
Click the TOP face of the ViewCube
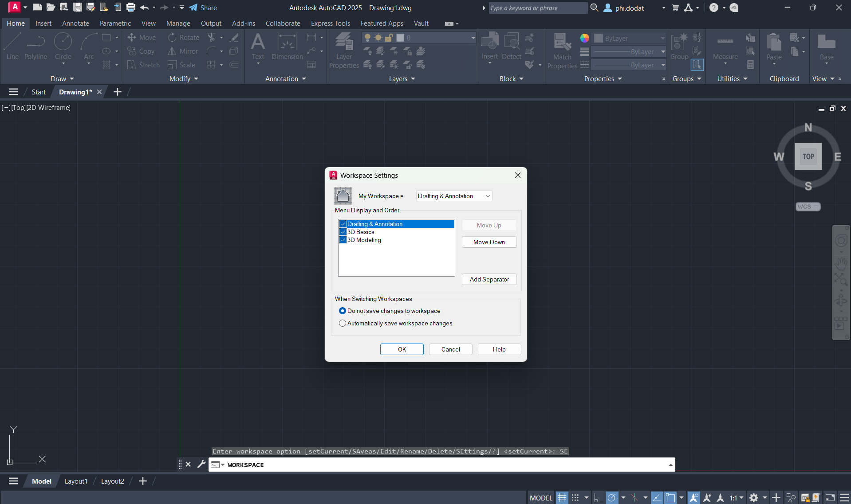[x=808, y=156]
